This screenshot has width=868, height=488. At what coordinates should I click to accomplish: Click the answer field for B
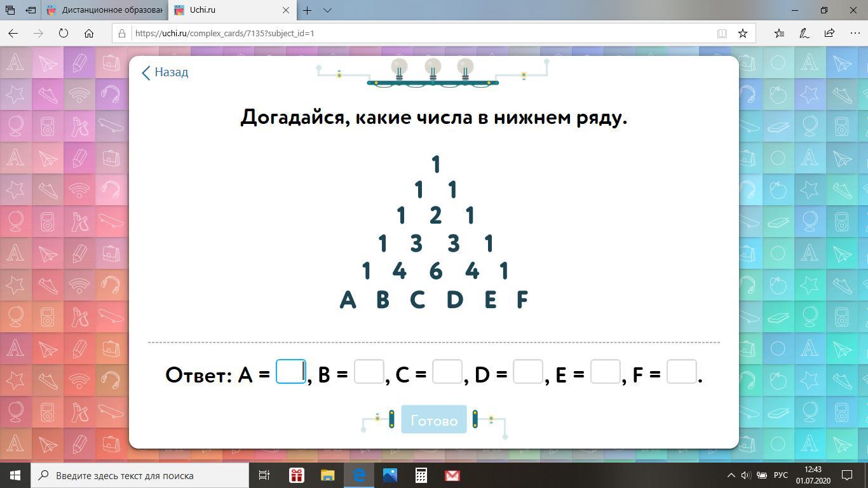tap(369, 372)
